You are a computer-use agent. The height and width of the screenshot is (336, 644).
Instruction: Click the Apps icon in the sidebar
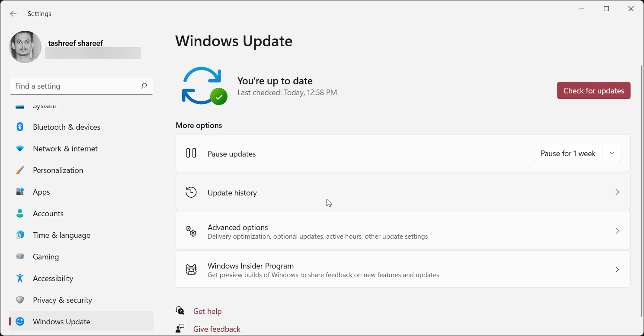click(x=20, y=192)
